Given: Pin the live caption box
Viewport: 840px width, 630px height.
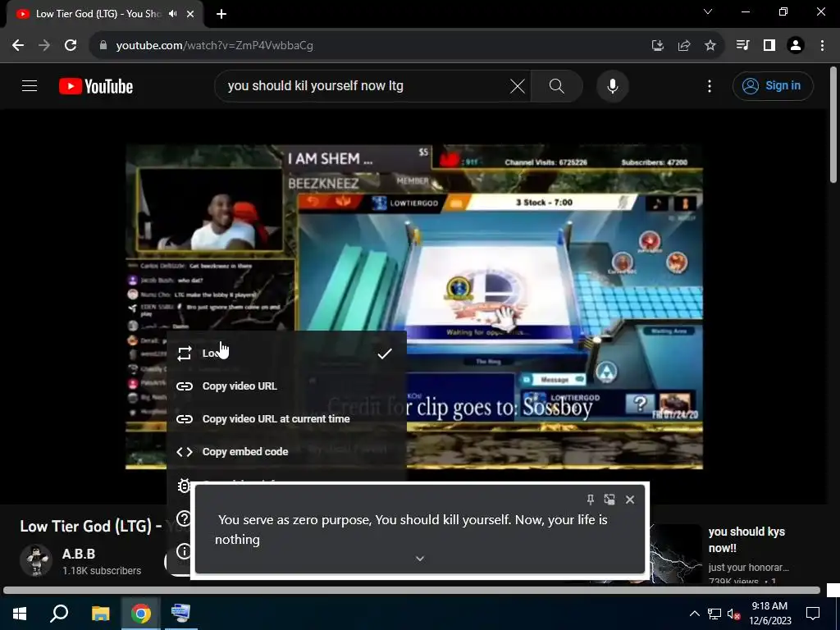Looking at the screenshot, I should point(591,500).
